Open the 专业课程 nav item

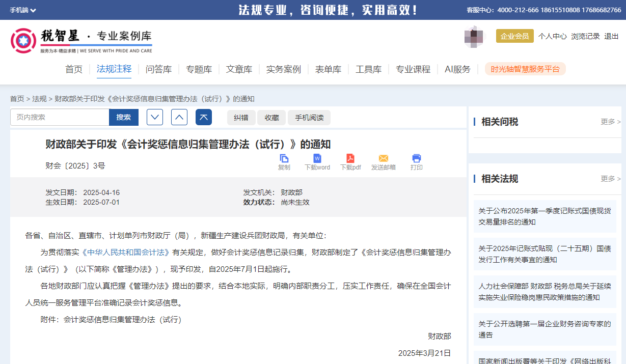413,69
